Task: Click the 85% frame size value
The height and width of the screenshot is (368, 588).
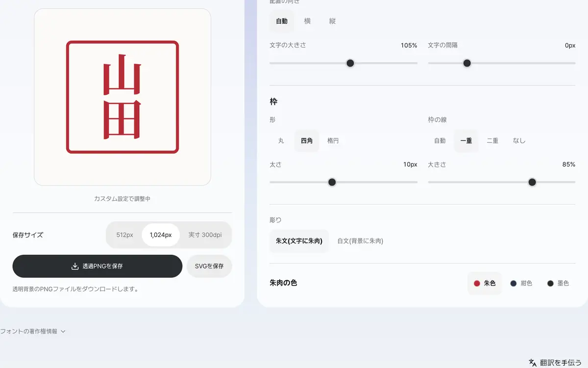Action: [x=569, y=164]
